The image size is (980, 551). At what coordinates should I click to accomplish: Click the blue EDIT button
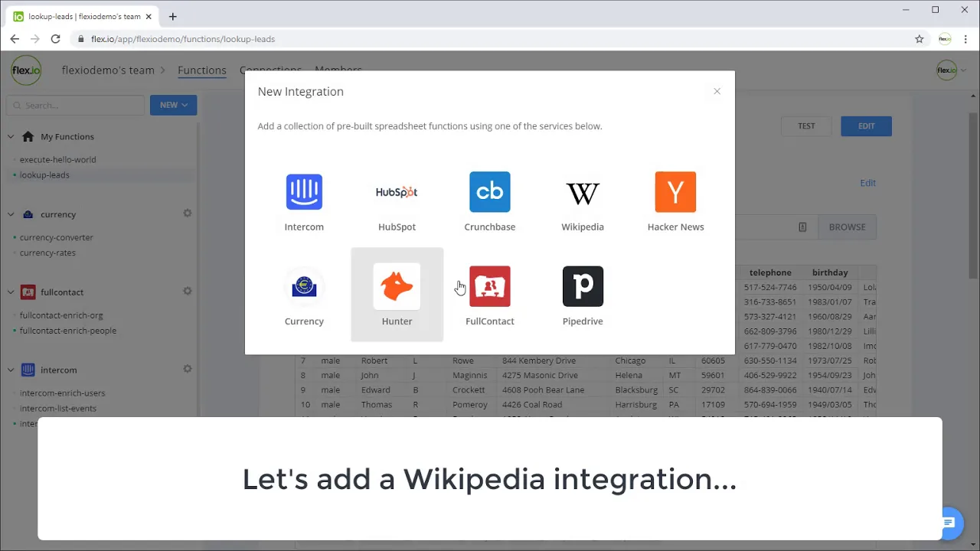click(866, 126)
